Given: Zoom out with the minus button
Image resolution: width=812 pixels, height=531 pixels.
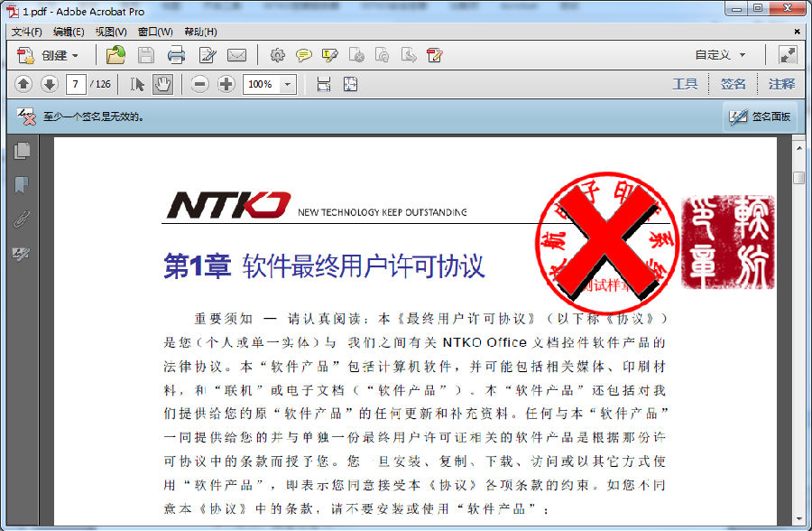Looking at the screenshot, I should pos(199,84).
